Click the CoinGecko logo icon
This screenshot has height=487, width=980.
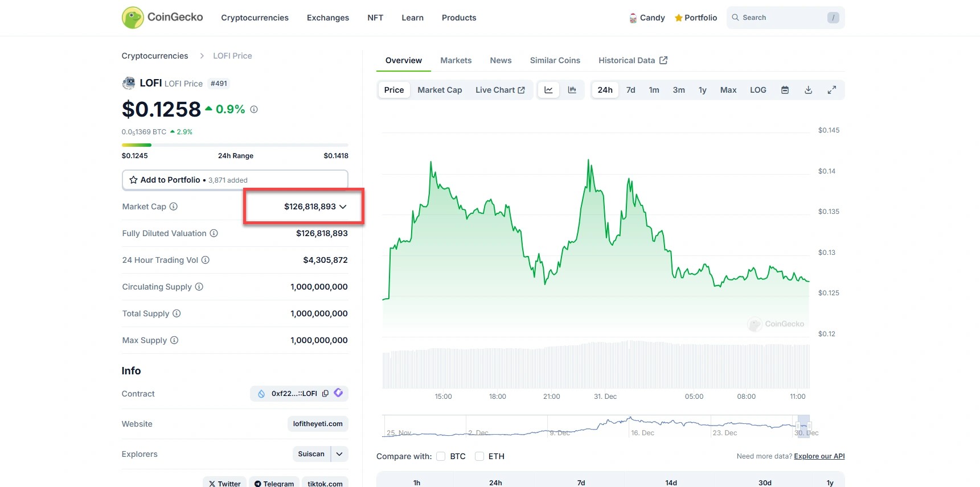(133, 18)
